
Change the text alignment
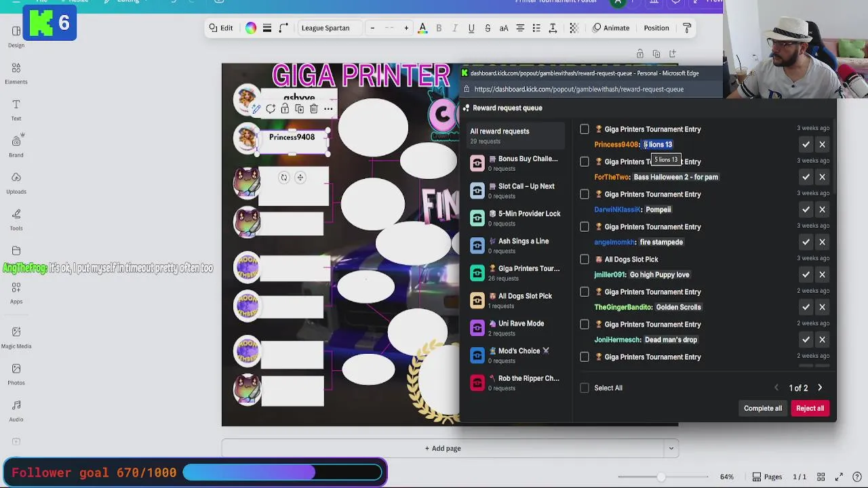pyautogui.click(x=520, y=28)
